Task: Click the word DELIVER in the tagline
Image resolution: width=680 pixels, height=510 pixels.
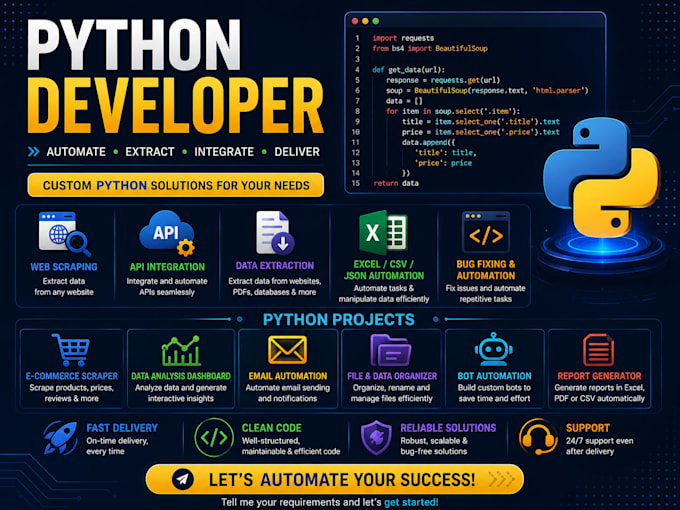Action: click(x=297, y=152)
